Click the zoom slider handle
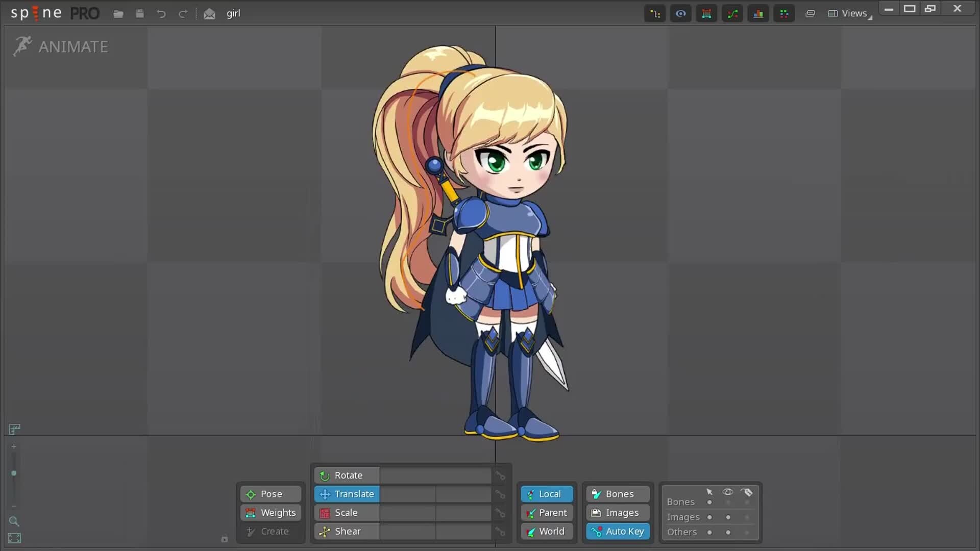The image size is (980, 551). point(14,473)
